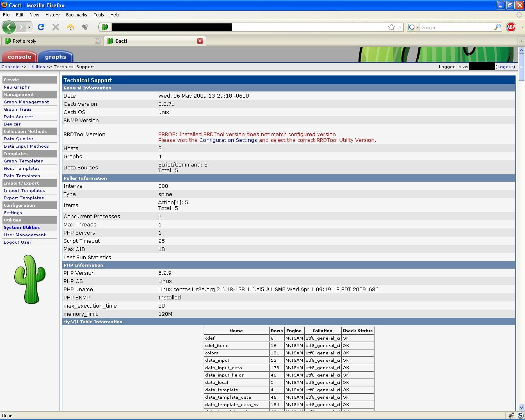Open Data Queries in sidebar
Screen dimensions: 525x420
coord(18,139)
